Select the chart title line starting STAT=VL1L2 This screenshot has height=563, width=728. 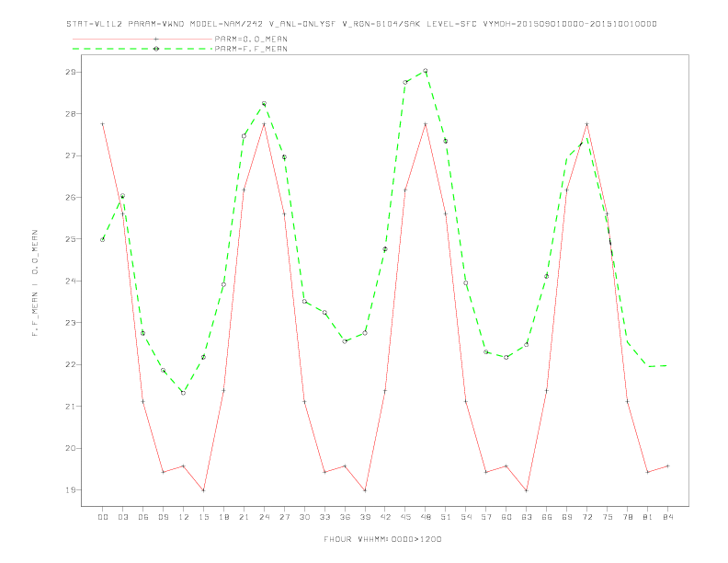coord(361,24)
